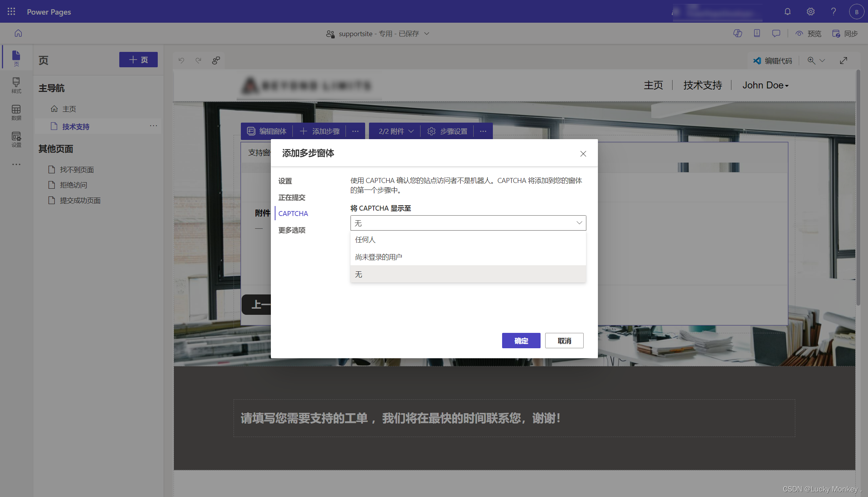Expand the 2/2 附件 step dropdown

(x=396, y=131)
